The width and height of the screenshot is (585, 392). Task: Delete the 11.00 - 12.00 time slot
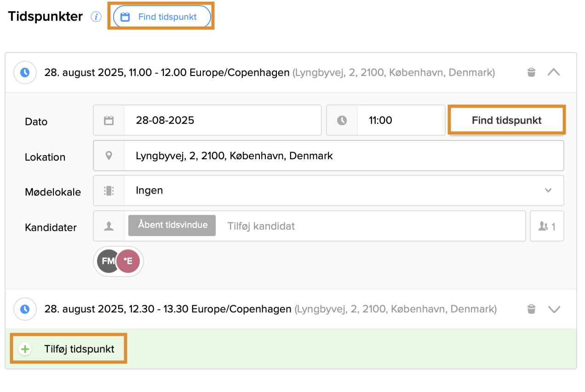tap(531, 72)
